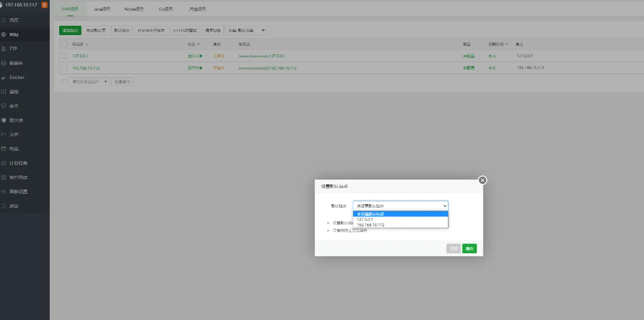Image resolution: width=644 pixels, height=320 pixels.
Task: Open the Node项目 tab
Action: 133,9
